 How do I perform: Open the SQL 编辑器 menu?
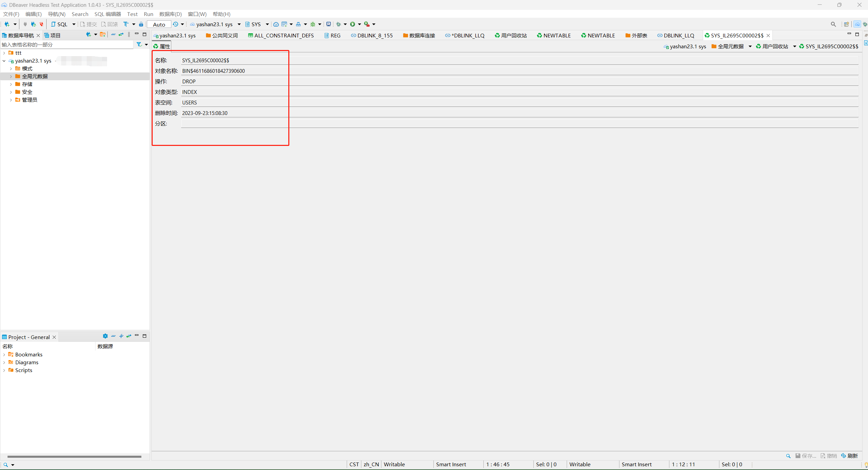click(108, 14)
